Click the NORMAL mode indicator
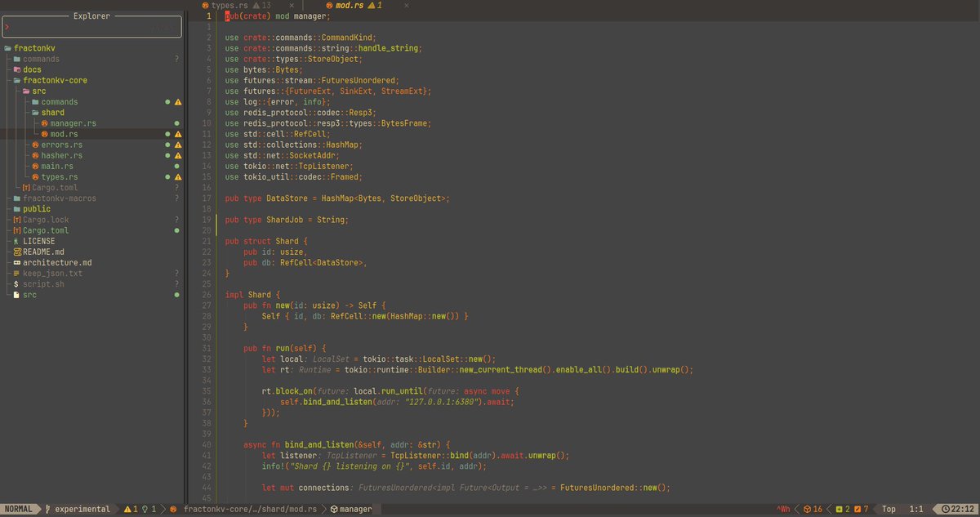Viewport: 980px width, 517px height. point(18,509)
